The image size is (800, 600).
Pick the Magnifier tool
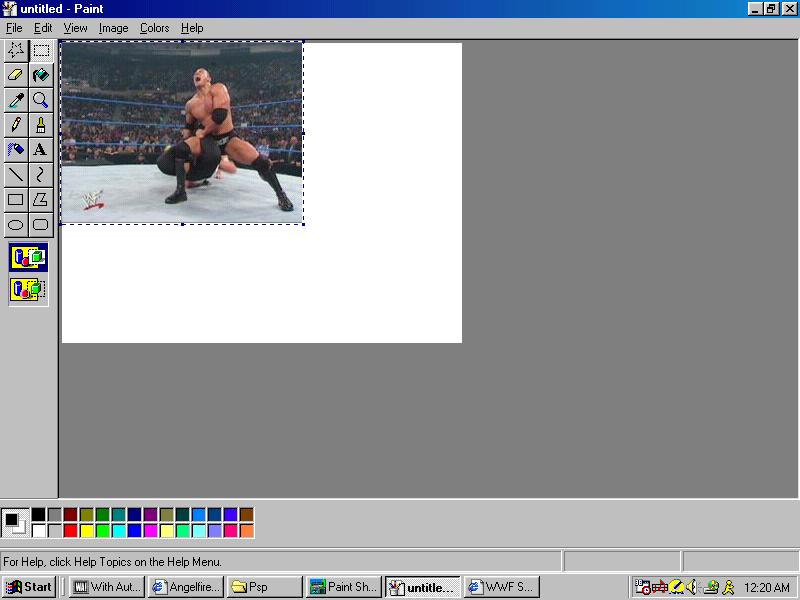pos(40,99)
